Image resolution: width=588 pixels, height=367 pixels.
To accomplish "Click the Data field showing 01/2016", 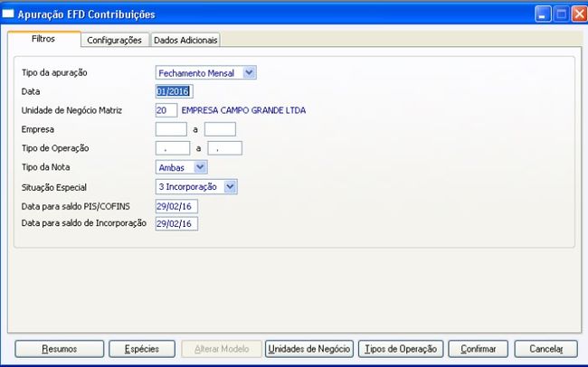I will point(174,91).
